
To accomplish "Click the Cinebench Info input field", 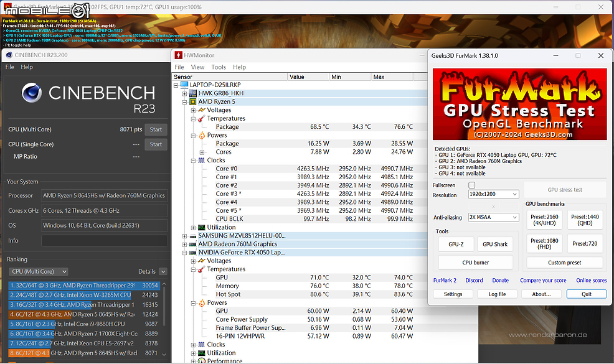I will pyautogui.click(x=105, y=241).
